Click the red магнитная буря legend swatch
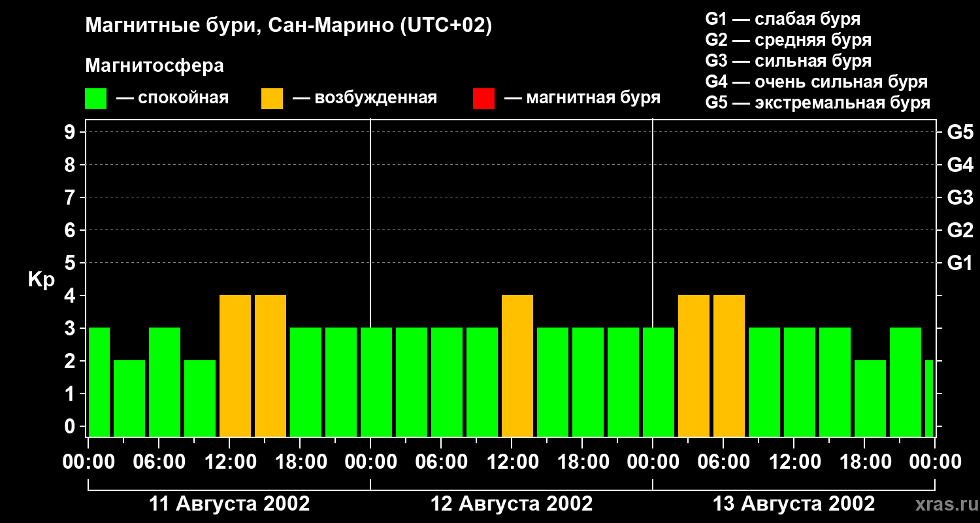 tap(483, 99)
